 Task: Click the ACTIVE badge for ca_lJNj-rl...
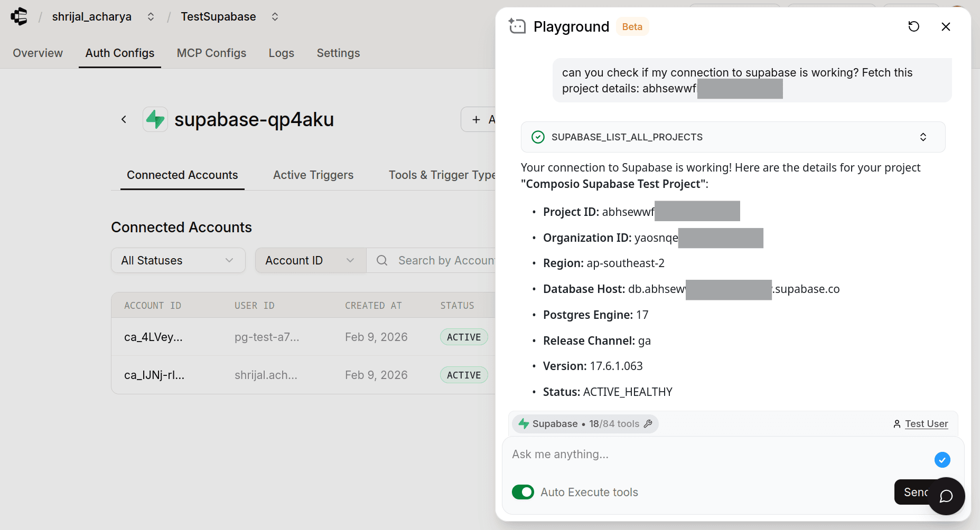[x=464, y=375]
